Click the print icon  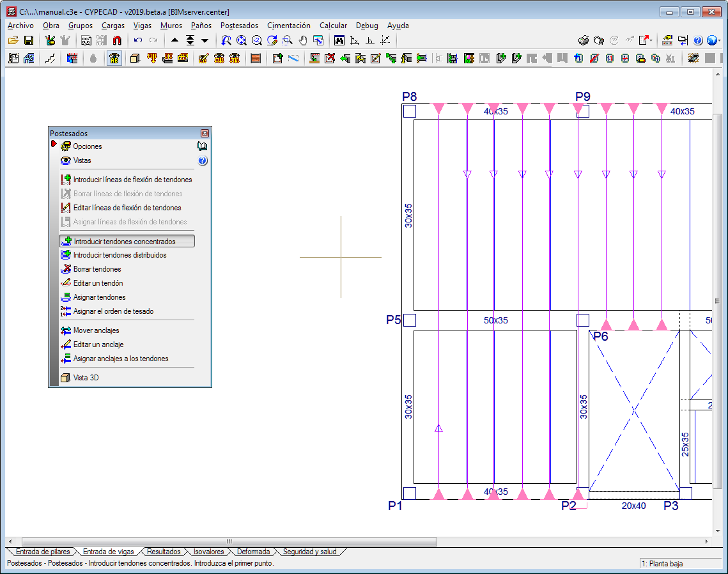[584, 40]
